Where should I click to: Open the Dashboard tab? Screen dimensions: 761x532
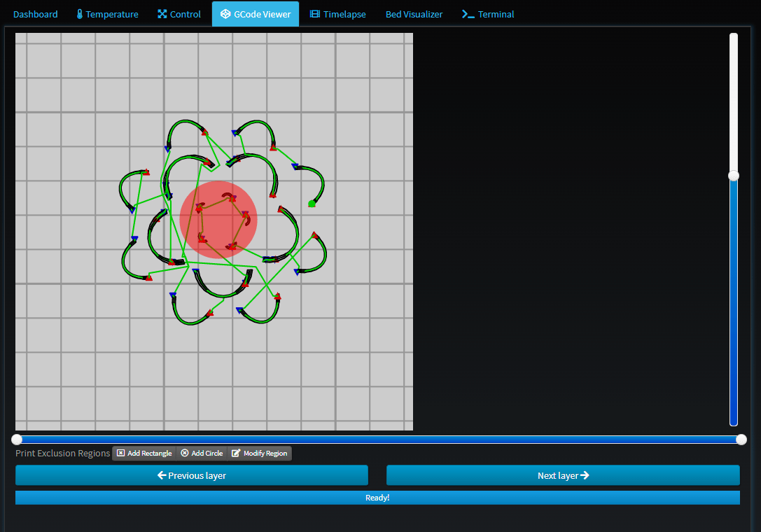(35, 14)
